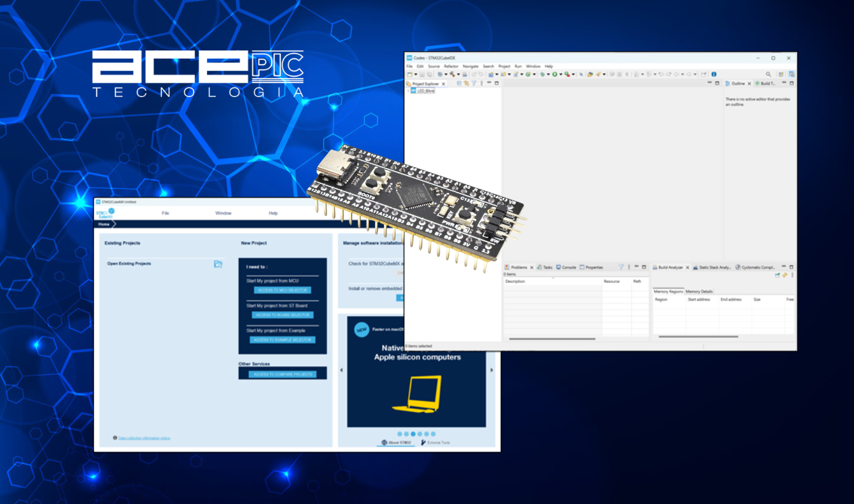This screenshot has width=854, height=504.
Task: Toggle link with editor in Project Explorer
Action: [466, 84]
